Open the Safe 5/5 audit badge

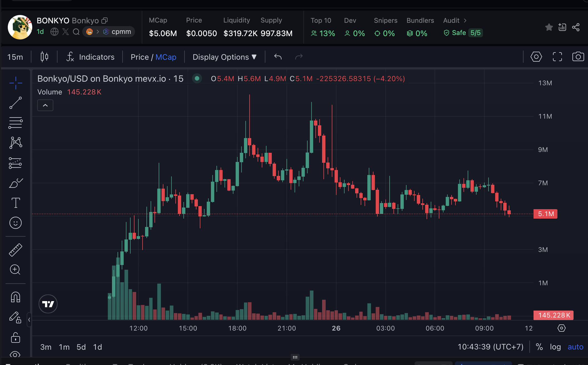(x=463, y=33)
